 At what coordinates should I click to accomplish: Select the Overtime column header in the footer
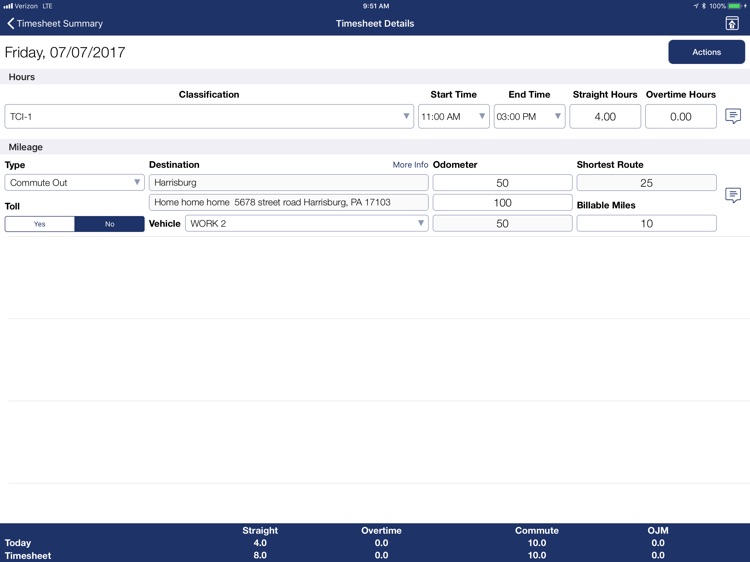381,530
